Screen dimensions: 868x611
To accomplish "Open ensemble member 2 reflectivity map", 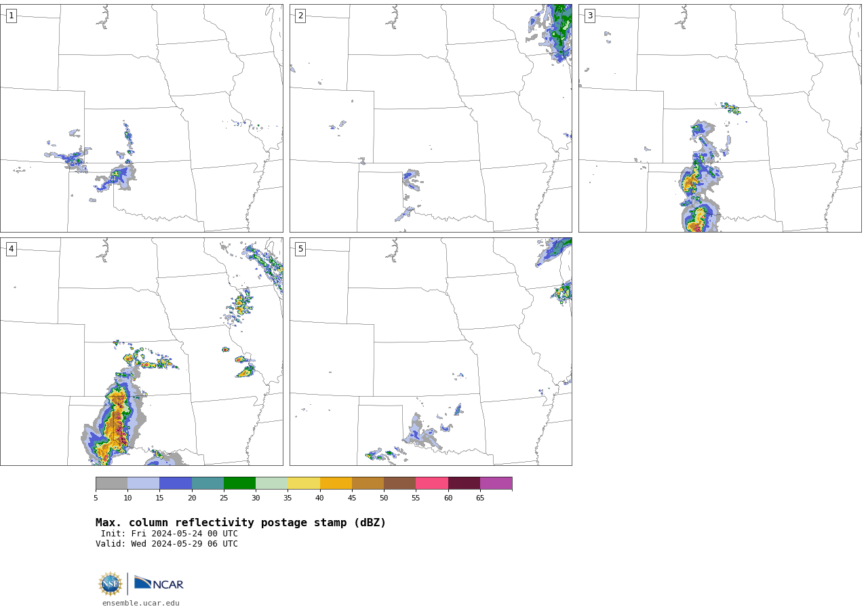I will point(431,118).
